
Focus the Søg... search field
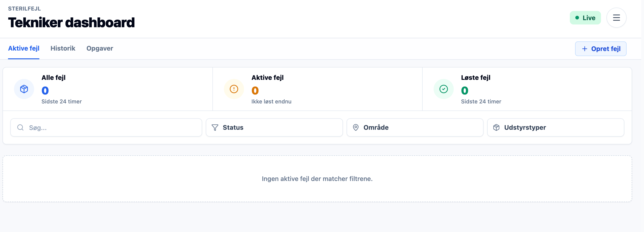tap(106, 127)
